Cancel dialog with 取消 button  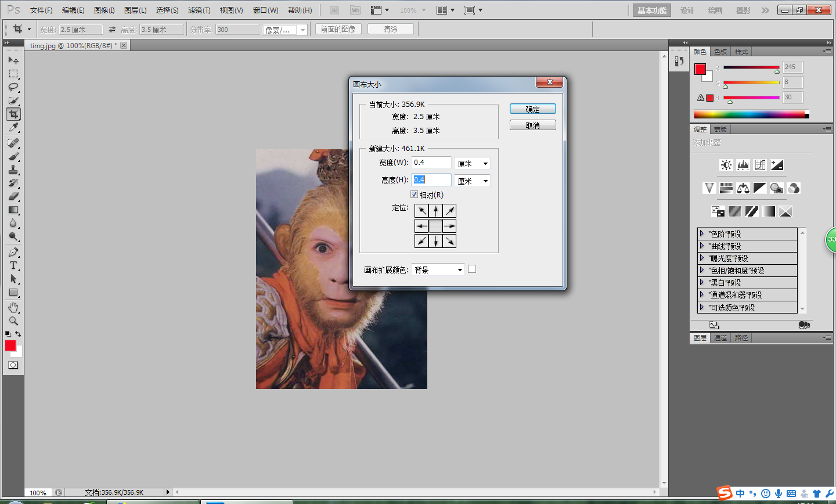coord(533,125)
